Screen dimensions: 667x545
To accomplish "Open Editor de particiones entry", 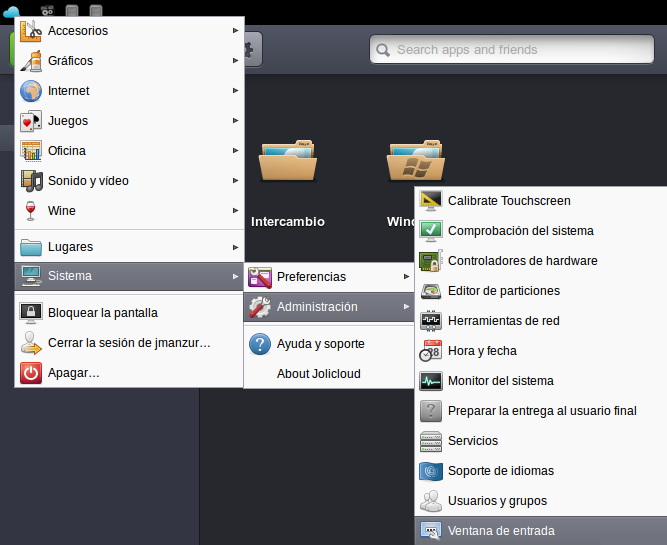I will click(x=541, y=291).
